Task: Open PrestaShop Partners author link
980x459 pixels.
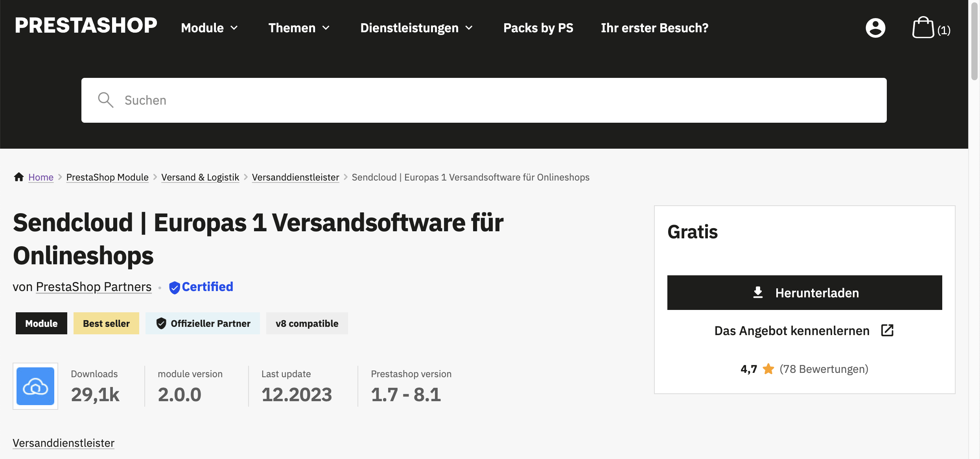Action: click(94, 287)
